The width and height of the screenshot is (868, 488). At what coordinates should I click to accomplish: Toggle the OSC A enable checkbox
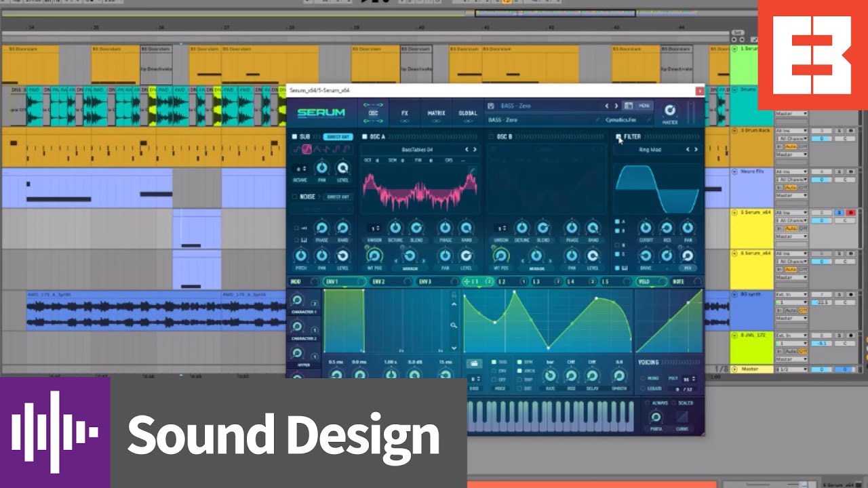(x=364, y=137)
